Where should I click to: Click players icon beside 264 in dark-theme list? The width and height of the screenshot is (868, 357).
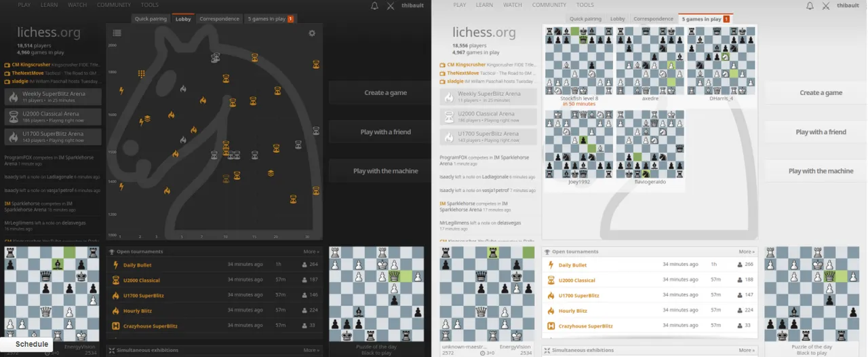[x=304, y=265]
